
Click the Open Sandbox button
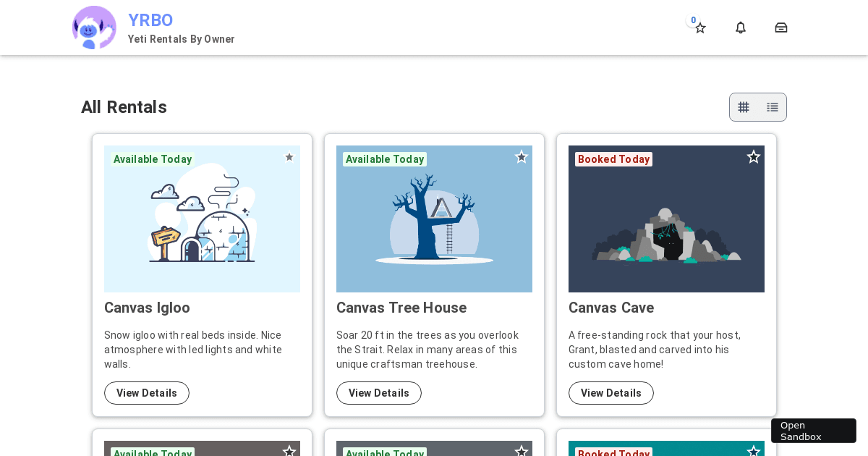813,431
